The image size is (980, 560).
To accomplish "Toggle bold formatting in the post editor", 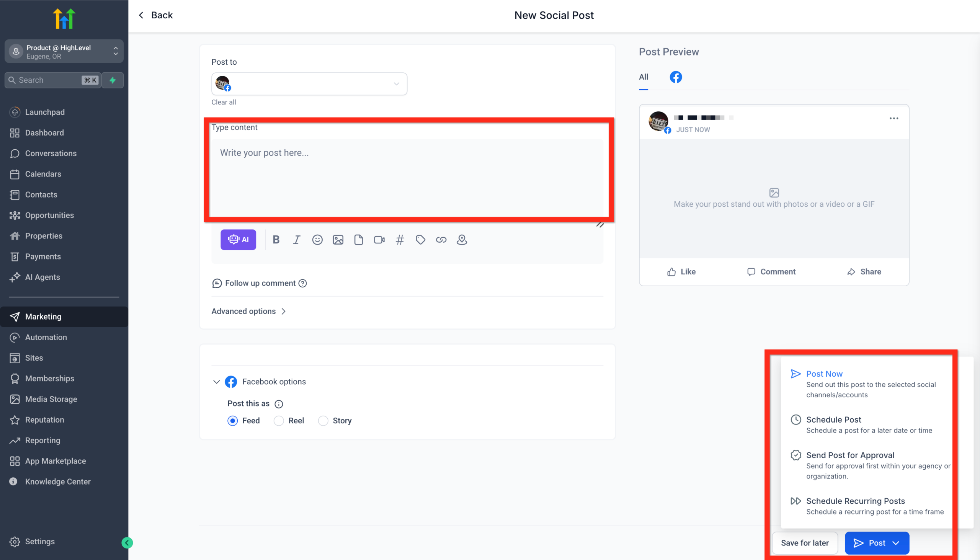I will 276,239.
